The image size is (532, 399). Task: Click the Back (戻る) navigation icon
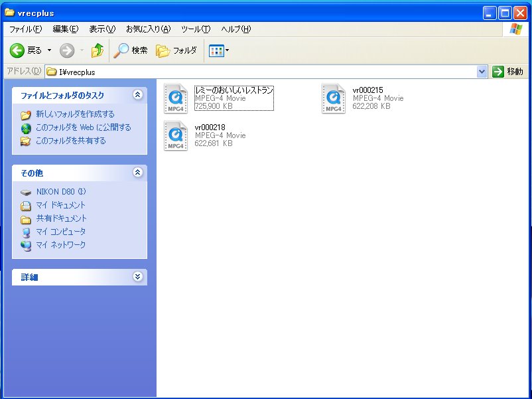point(17,50)
